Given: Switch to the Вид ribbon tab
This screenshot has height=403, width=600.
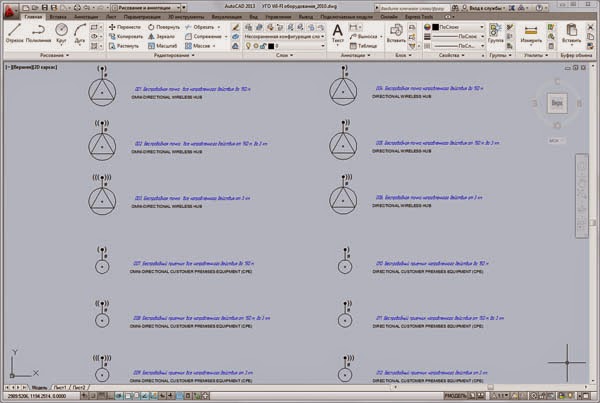Looking at the screenshot, I should 253,17.
